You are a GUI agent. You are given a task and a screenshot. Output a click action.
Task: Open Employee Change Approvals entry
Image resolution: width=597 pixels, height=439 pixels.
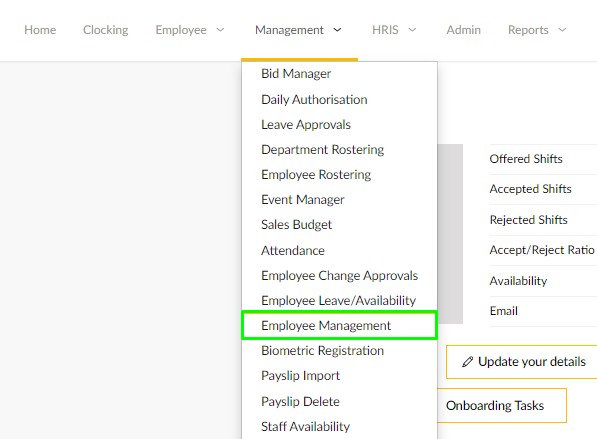point(339,276)
